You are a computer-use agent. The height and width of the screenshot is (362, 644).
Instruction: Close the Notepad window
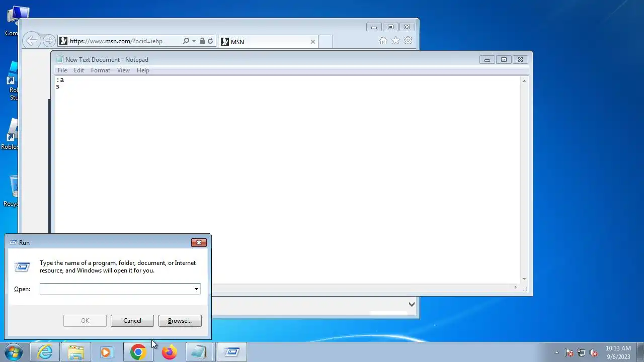521,59
